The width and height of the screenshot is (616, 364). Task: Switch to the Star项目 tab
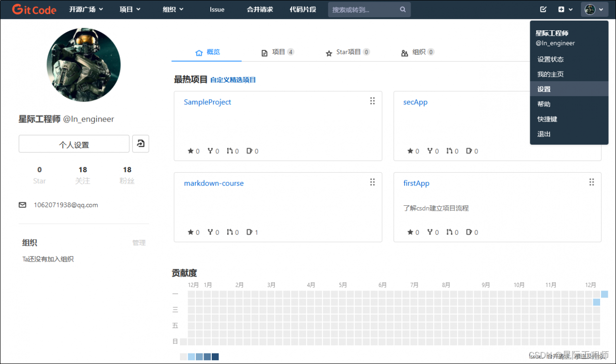pos(348,52)
